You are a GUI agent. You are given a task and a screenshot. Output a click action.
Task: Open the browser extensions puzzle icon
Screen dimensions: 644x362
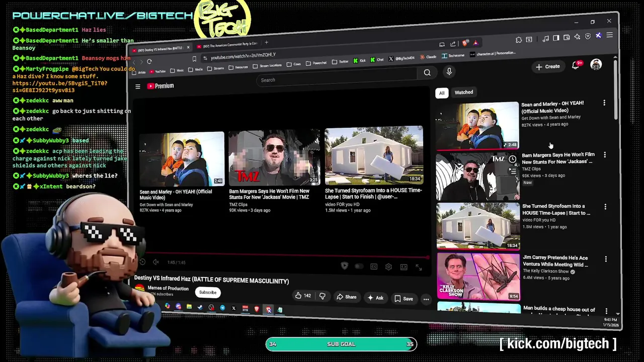pyautogui.click(x=518, y=40)
